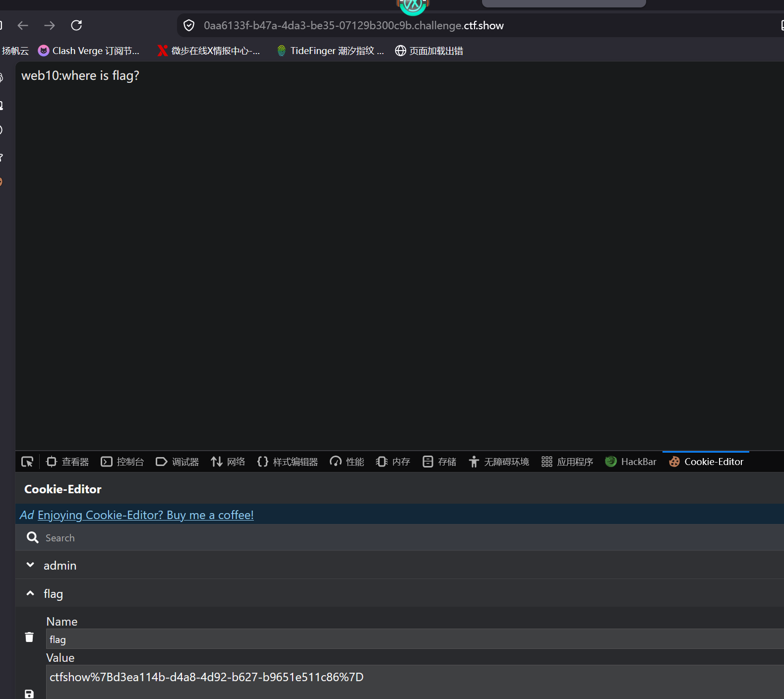Switch to the 查看器 inspector tab

pos(67,462)
